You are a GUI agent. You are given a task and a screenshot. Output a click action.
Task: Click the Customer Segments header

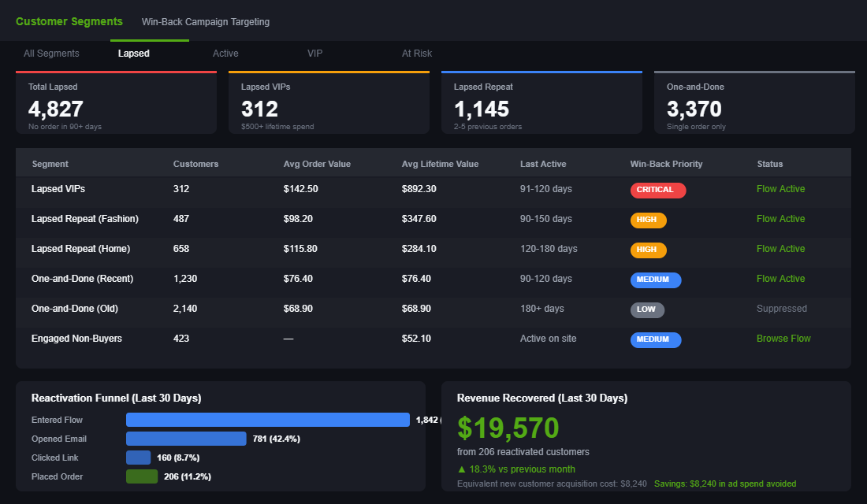click(x=69, y=21)
